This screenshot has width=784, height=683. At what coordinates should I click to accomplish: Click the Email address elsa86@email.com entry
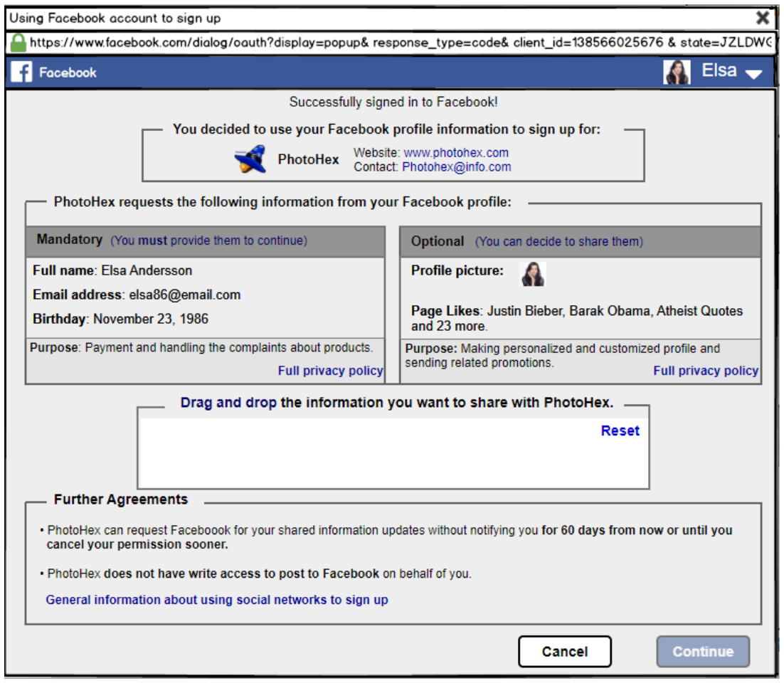click(137, 295)
